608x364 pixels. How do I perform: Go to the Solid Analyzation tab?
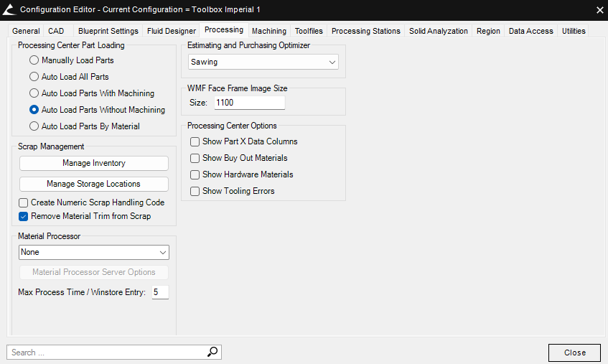(x=438, y=31)
